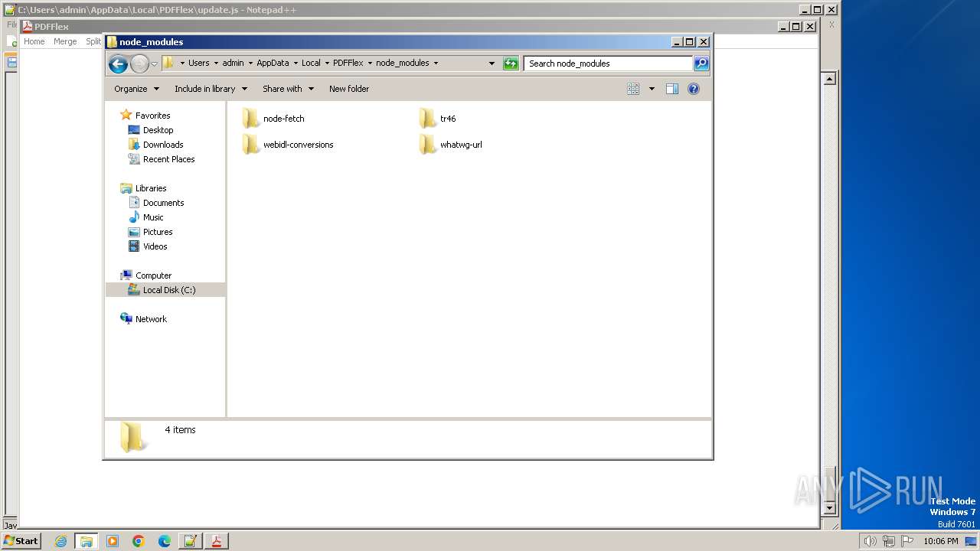
Task: Create a new folder via New folder
Action: 349,89
